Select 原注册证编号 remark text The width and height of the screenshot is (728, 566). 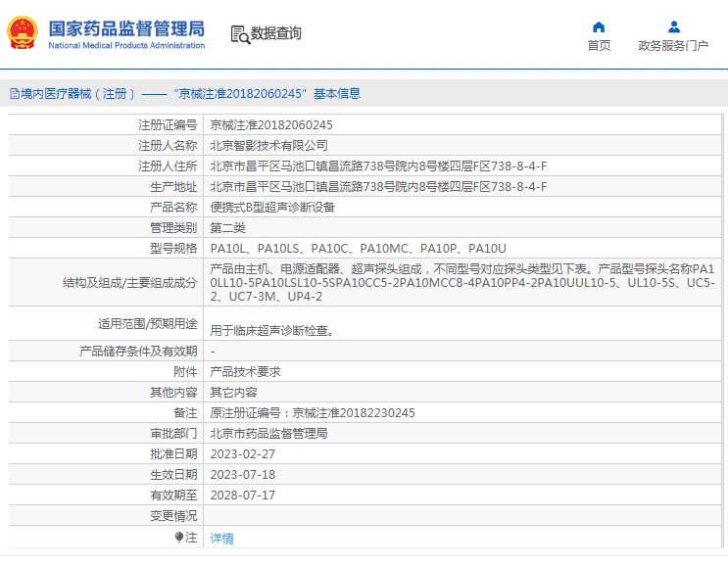pos(313,413)
